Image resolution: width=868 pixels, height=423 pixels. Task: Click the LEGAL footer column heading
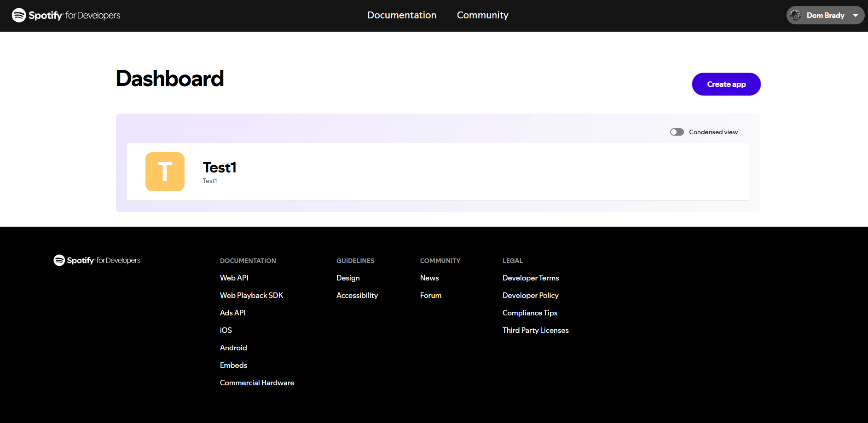[513, 261]
